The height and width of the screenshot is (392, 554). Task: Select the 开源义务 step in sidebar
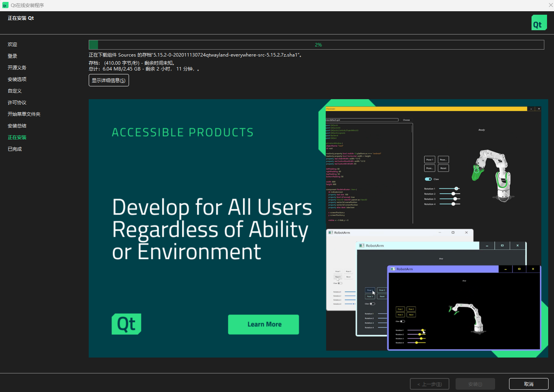tap(17, 68)
